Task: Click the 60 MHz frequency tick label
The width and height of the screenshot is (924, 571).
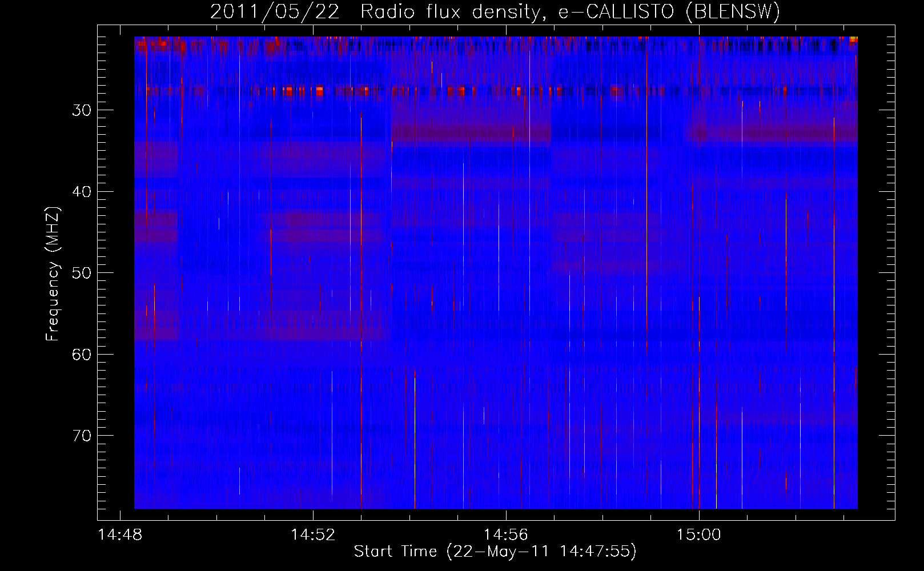Action: point(82,355)
